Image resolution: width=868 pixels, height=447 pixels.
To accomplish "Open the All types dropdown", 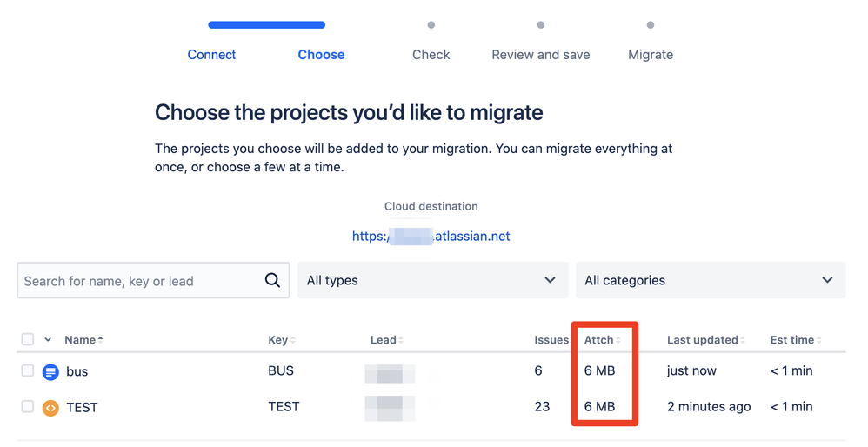I will 433,280.
